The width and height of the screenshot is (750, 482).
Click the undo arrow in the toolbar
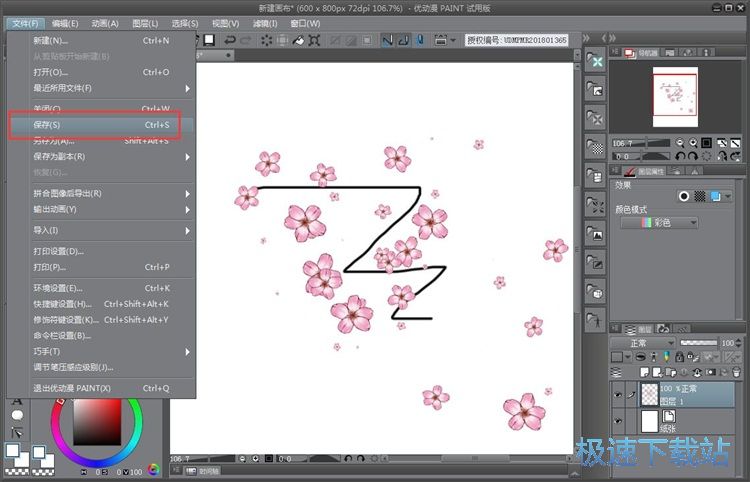coord(230,41)
